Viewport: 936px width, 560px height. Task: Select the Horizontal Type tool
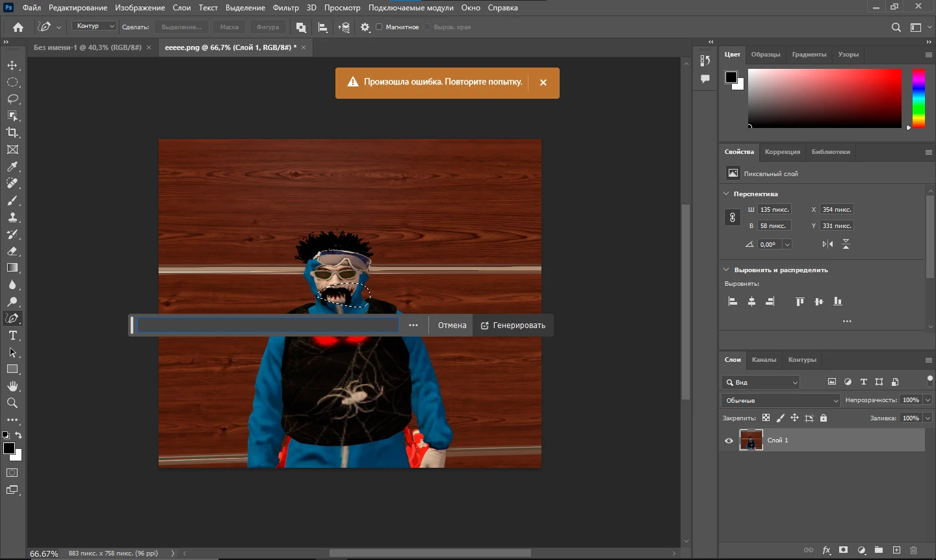click(12, 335)
